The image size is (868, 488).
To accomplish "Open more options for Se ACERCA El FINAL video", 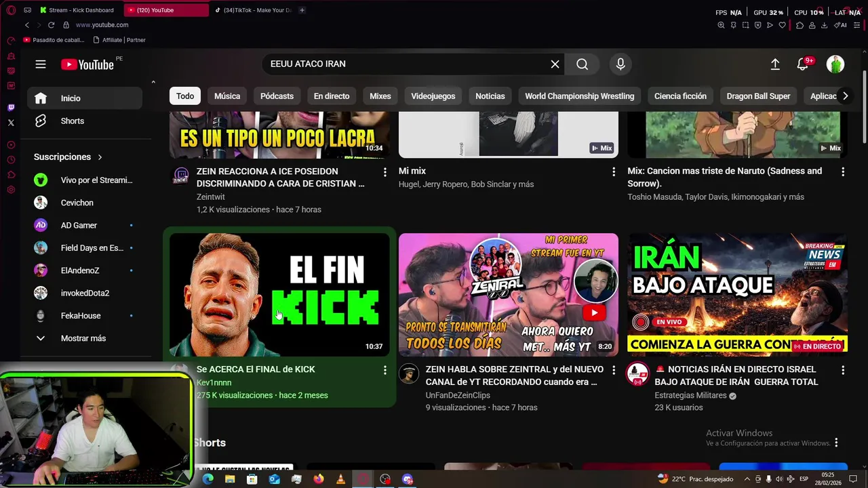I will coord(384,370).
